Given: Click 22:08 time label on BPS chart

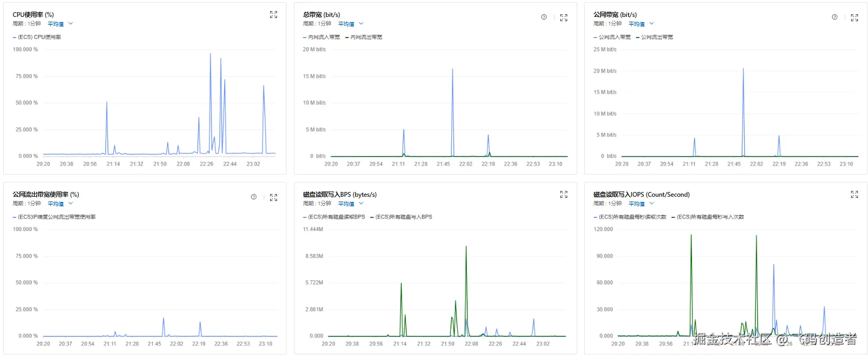Looking at the screenshot, I should point(472,344).
